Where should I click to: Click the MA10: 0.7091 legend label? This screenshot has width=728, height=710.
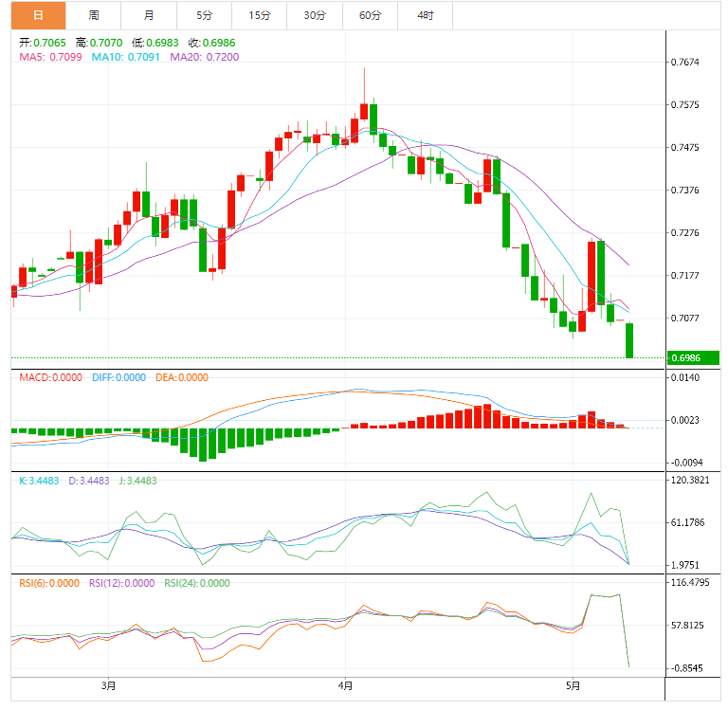coord(125,57)
